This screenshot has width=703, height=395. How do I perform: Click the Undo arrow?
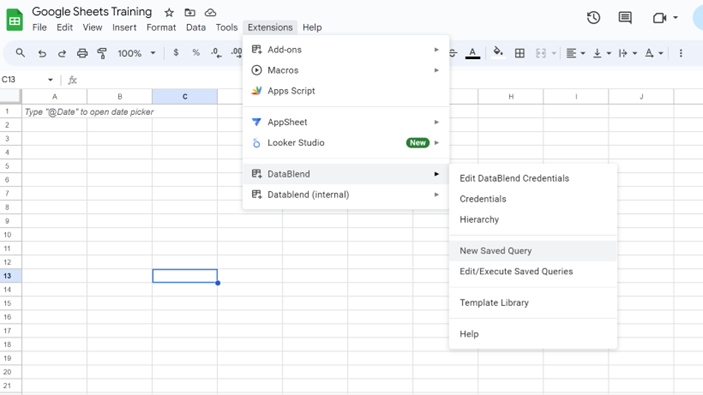[x=42, y=53]
